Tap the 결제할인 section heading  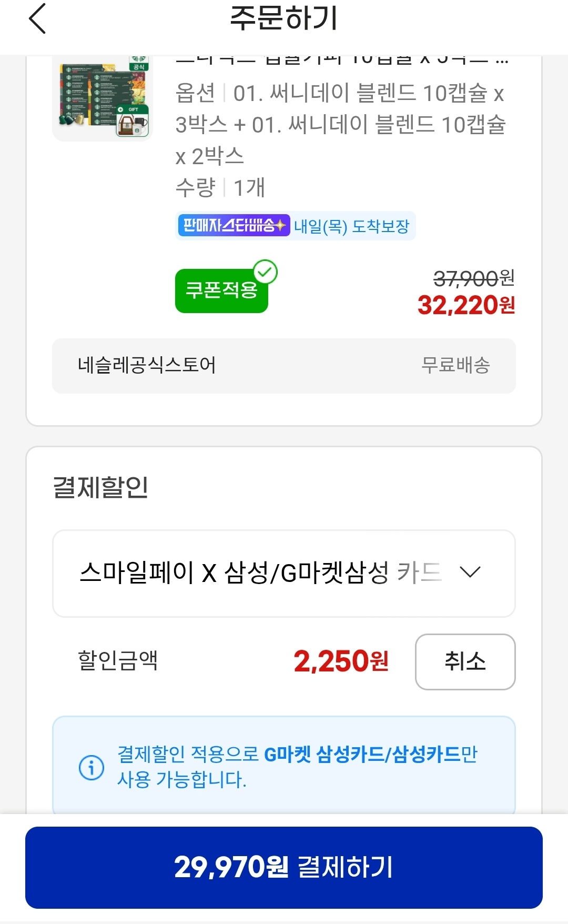point(100,487)
